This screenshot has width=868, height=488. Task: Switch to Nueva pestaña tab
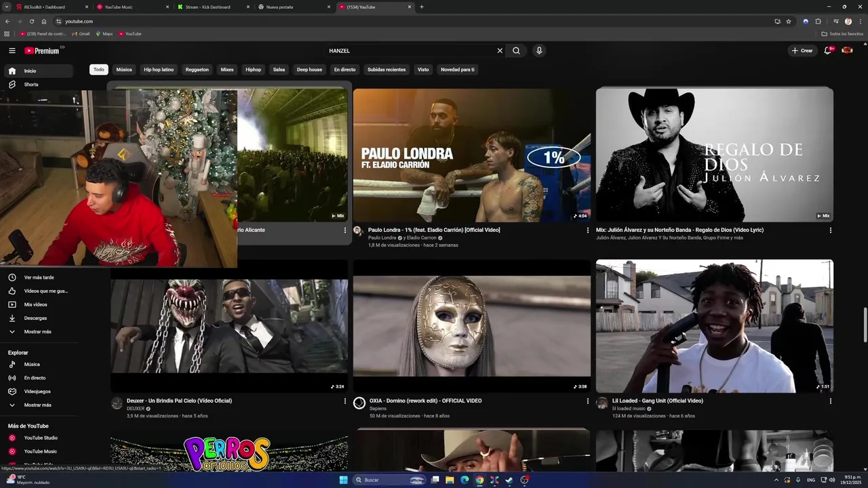(294, 7)
